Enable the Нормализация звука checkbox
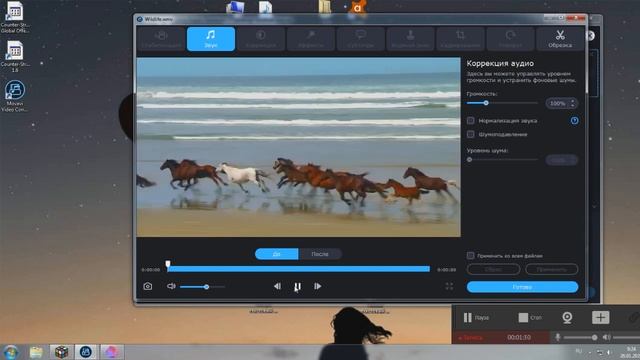640x360 pixels. [471, 120]
